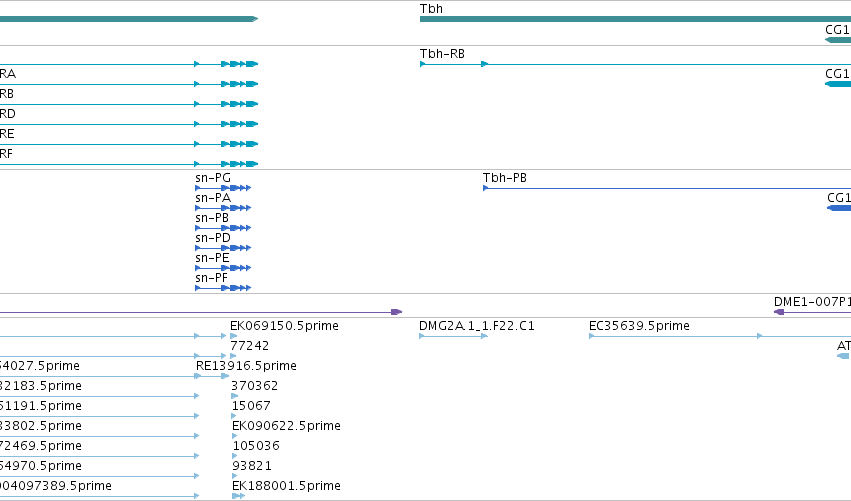This screenshot has width=851, height=501.
Task: Click the RA transcript label at left edge
Action: [x=8, y=74]
